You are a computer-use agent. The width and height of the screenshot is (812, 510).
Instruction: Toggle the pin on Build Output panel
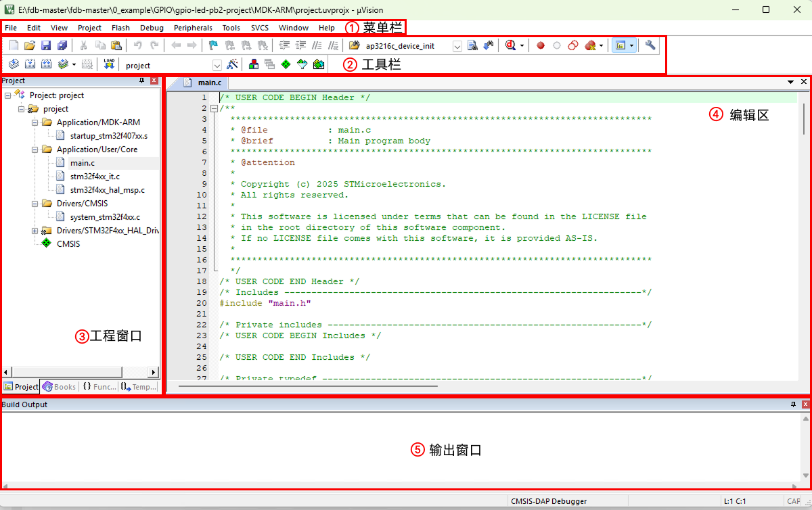[x=793, y=404]
